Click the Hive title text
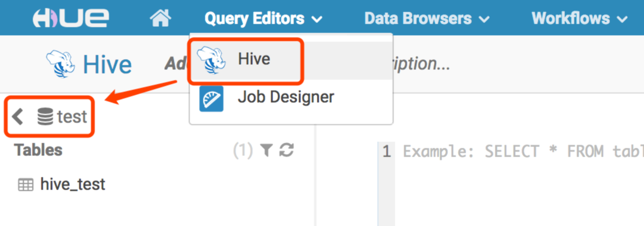 [x=107, y=64]
